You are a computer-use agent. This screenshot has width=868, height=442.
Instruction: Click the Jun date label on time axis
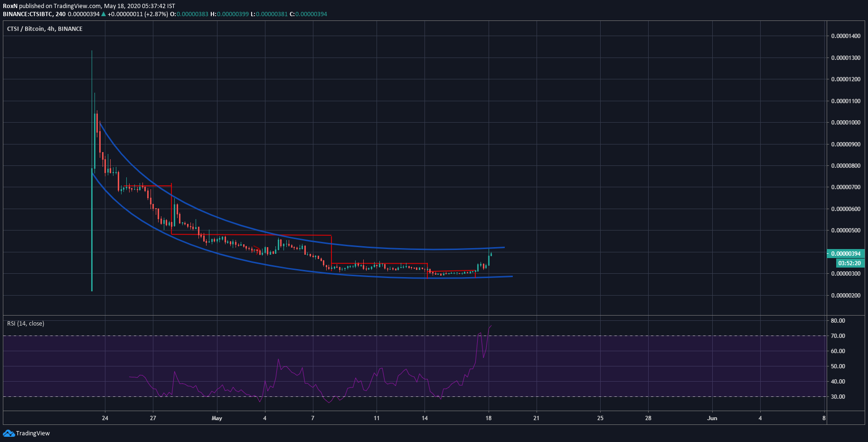point(712,418)
